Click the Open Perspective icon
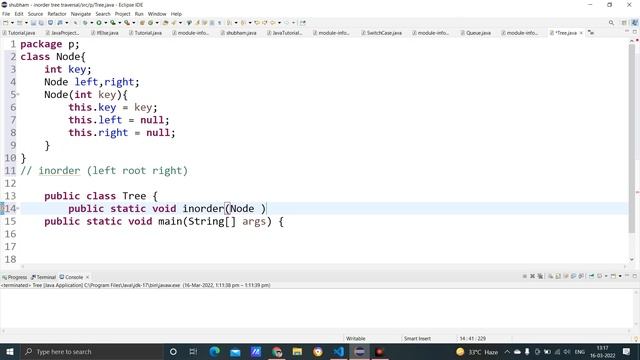The height and width of the screenshot is (360, 640). coord(624,23)
